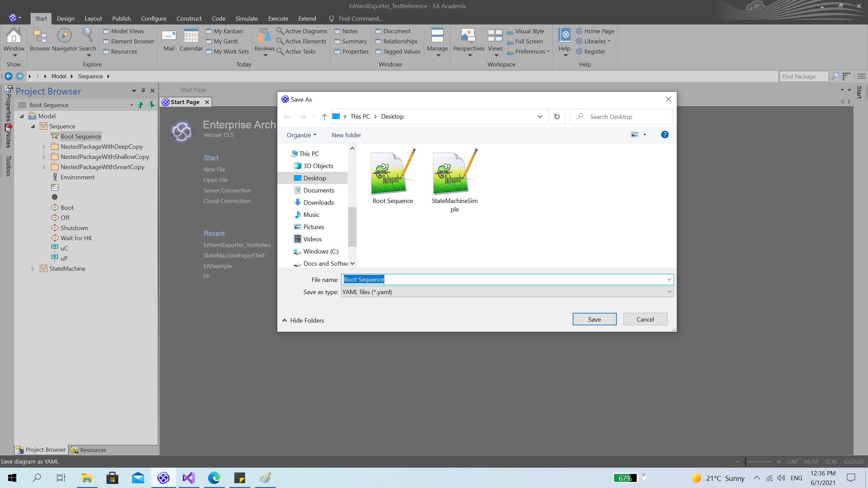Click the help question mark in Save As

(665, 135)
